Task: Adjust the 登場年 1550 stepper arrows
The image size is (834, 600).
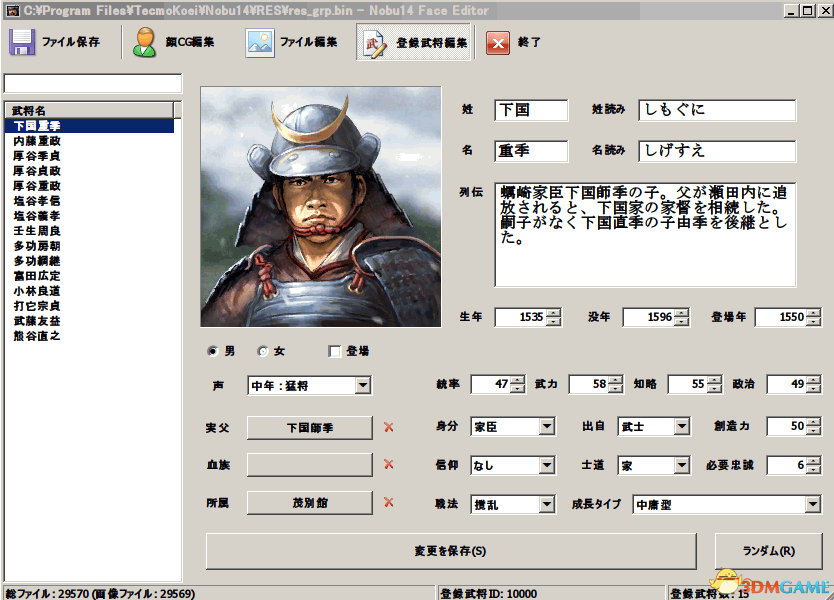Action: [813, 317]
